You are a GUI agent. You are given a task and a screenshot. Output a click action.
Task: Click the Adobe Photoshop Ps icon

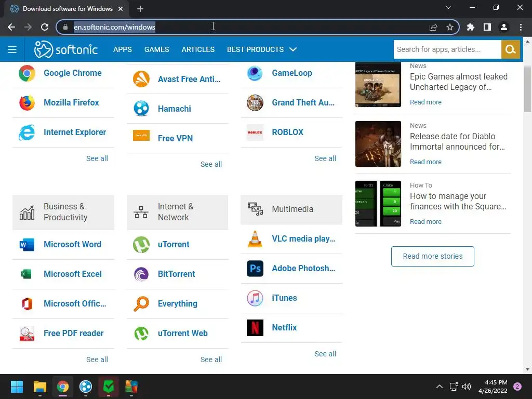255,269
